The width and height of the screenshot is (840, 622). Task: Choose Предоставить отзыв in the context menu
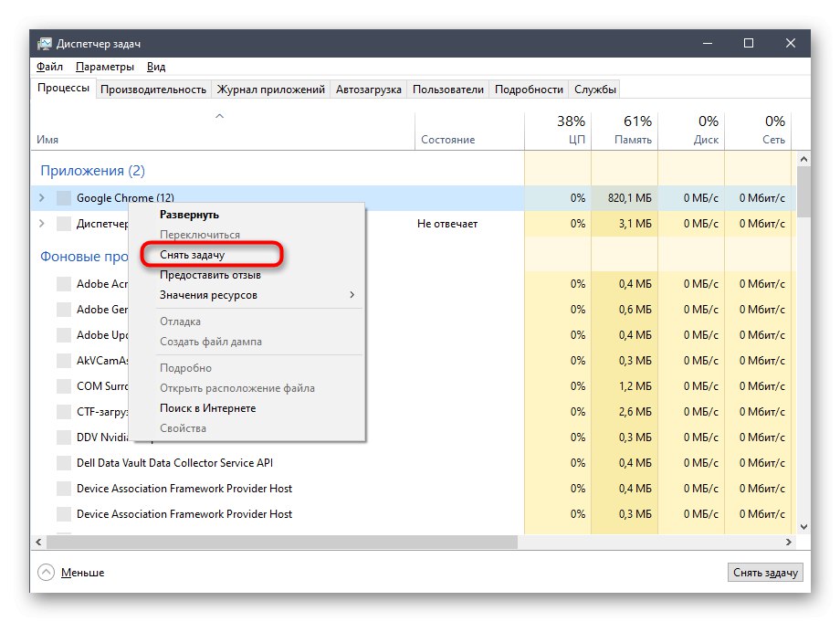click(211, 275)
